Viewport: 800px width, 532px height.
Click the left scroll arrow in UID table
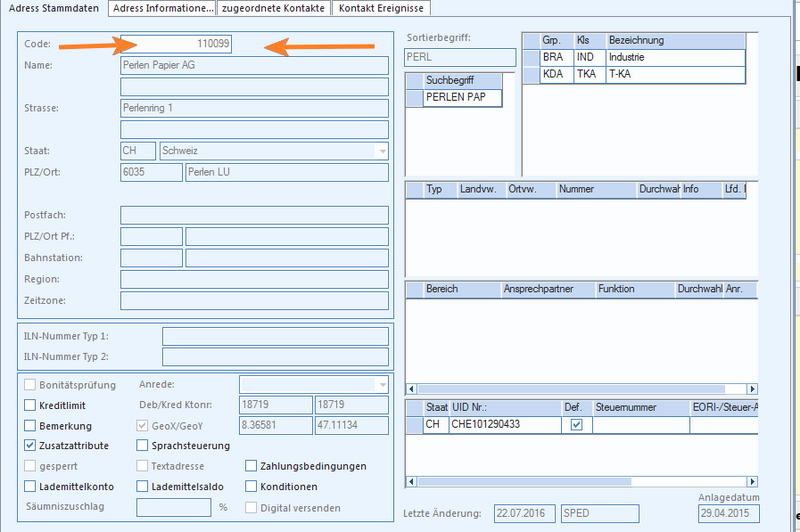[x=412, y=482]
